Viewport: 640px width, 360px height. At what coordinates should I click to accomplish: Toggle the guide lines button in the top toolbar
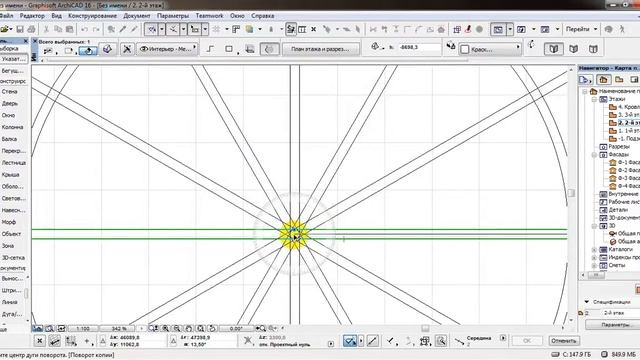pos(151,29)
